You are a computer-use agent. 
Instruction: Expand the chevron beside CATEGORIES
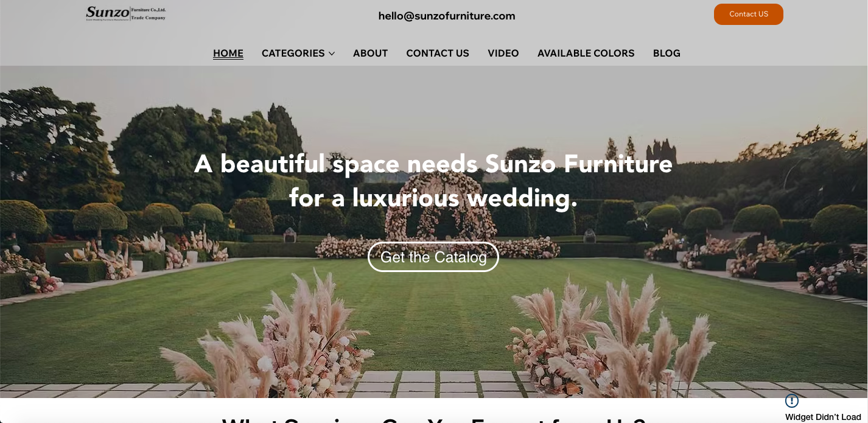tap(332, 54)
